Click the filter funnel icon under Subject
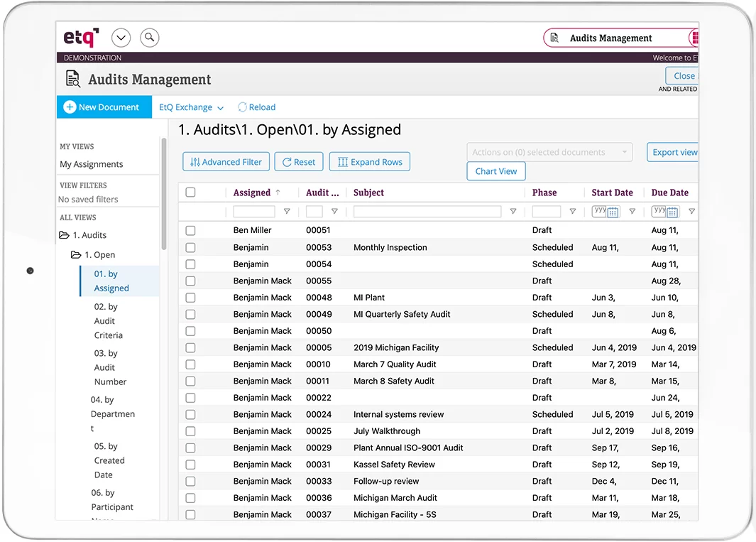The width and height of the screenshot is (756, 542). click(x=513, y=212)
